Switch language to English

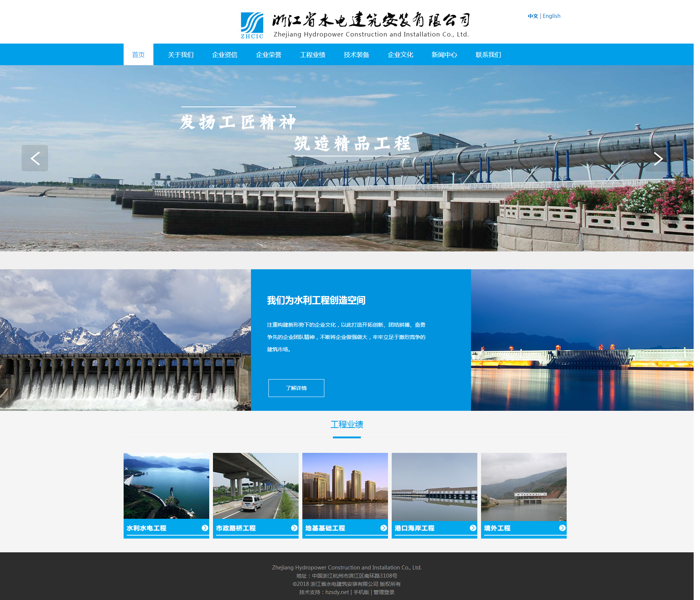point(551,16)
